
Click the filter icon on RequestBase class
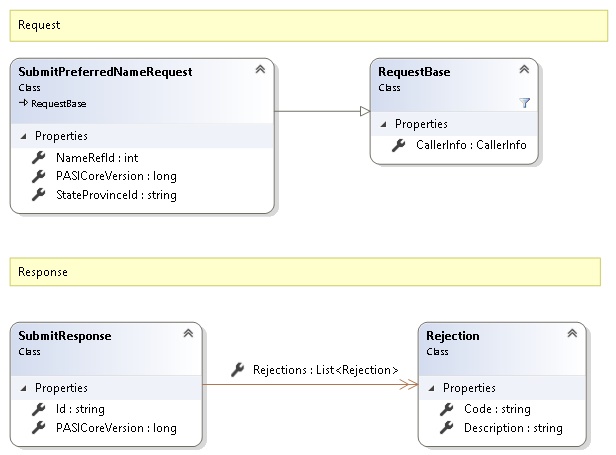(x=525, y=103)
